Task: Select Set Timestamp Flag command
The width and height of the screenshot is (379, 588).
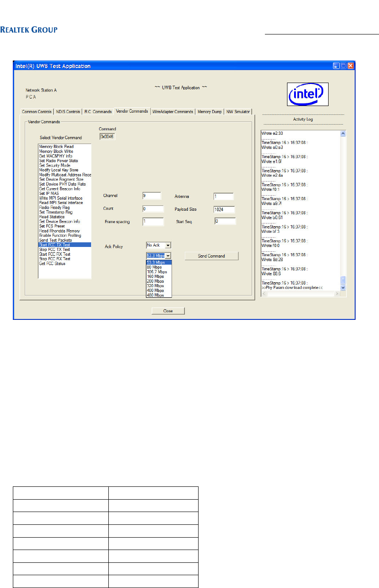Action: (x=65, y=212)
